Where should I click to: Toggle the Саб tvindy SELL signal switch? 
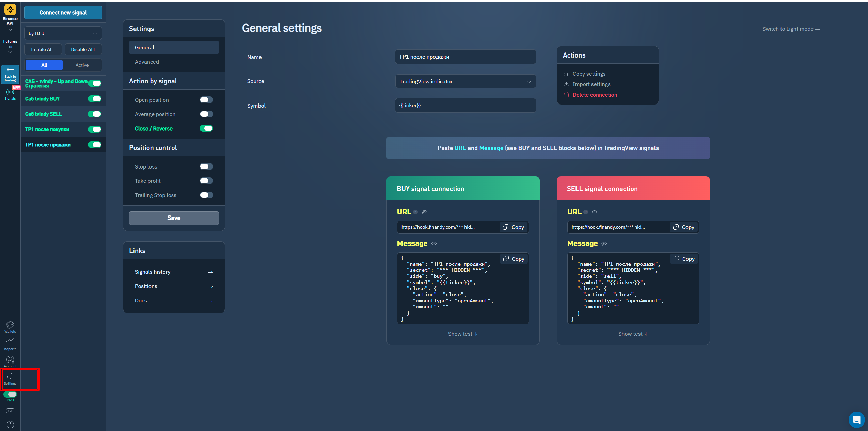pyautogui.click(x=95, y=114)
